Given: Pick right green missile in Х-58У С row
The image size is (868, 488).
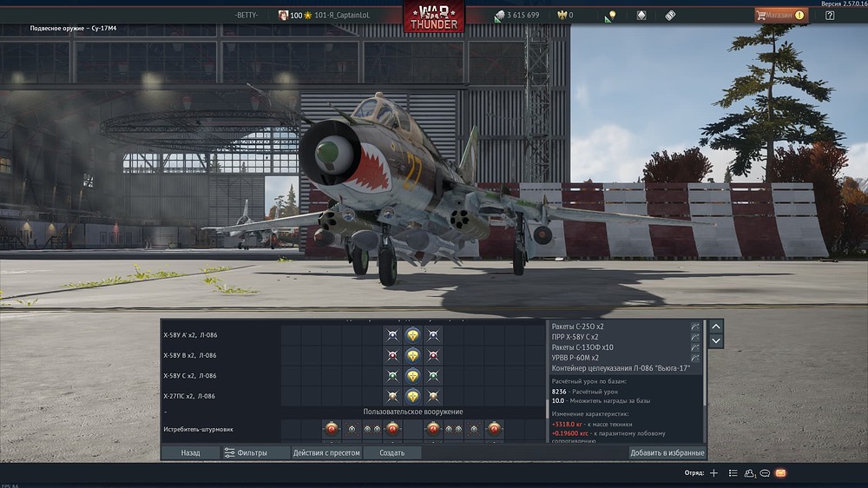Looking at the screenshot, I should coord(433,376).
